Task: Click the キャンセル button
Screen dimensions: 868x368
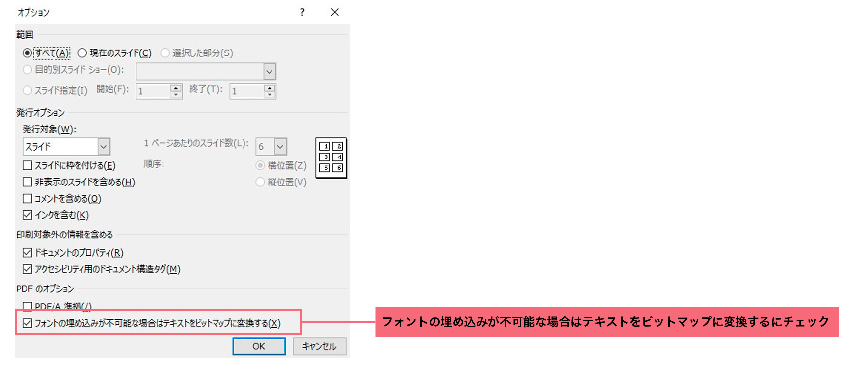Action: coord(320,346)
